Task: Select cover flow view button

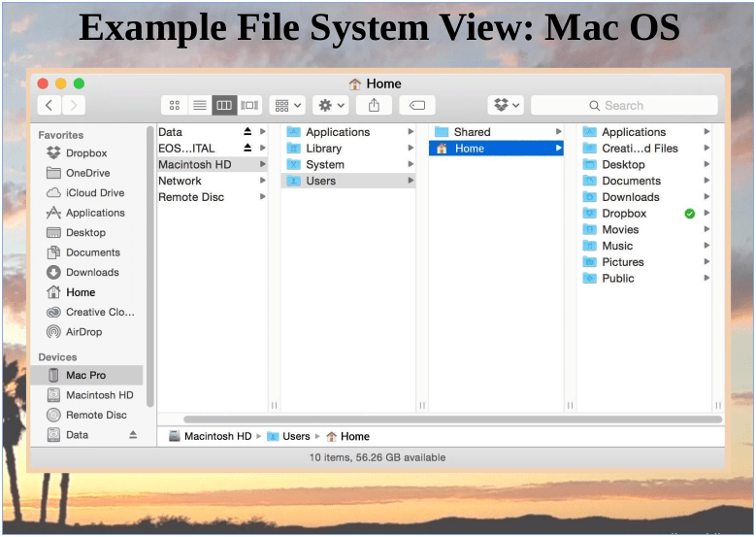Action: pyautogui.click(x=249, y=105)
